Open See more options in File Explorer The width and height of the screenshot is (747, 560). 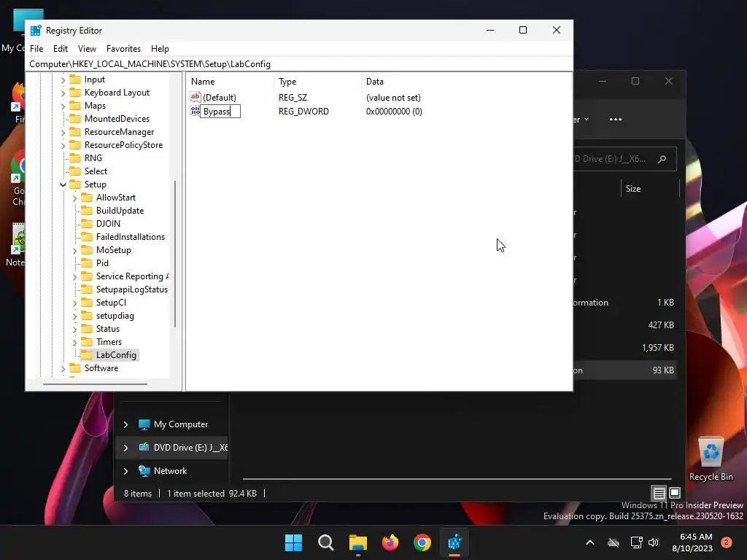click(x=616, y=120)
